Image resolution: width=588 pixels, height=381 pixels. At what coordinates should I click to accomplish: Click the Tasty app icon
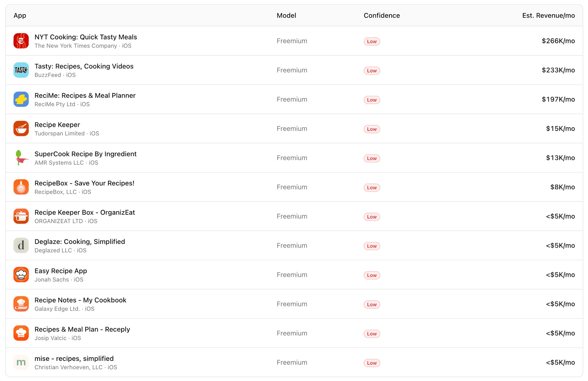pos(21,70)
